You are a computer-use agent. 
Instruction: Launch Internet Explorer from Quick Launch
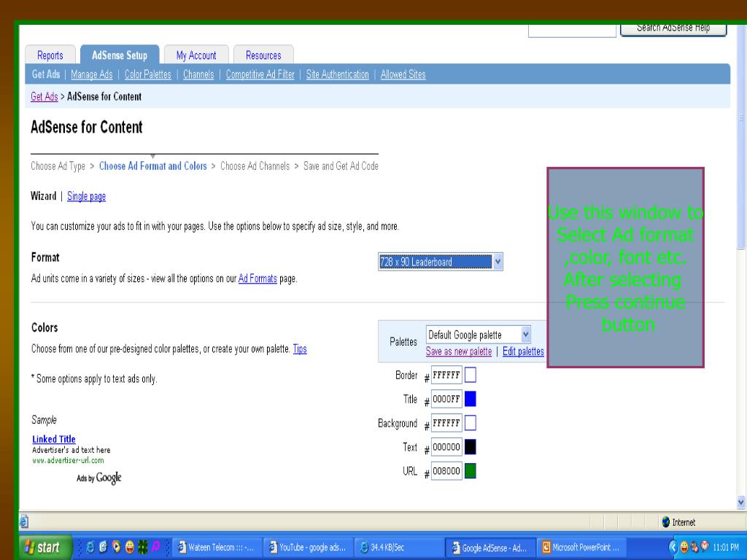(90, 547)
